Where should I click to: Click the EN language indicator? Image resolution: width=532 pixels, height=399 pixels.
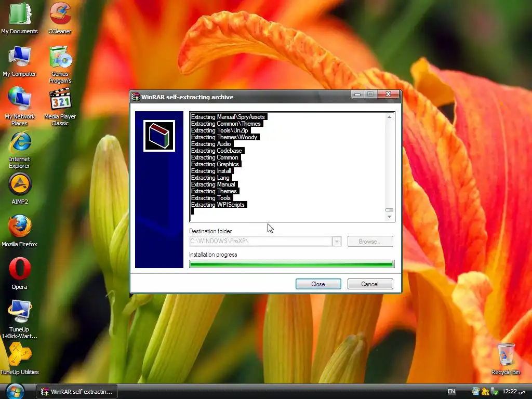451,392
